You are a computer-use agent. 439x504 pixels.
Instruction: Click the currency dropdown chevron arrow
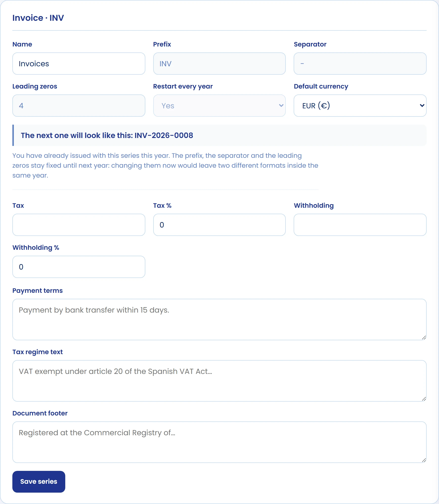422,106
